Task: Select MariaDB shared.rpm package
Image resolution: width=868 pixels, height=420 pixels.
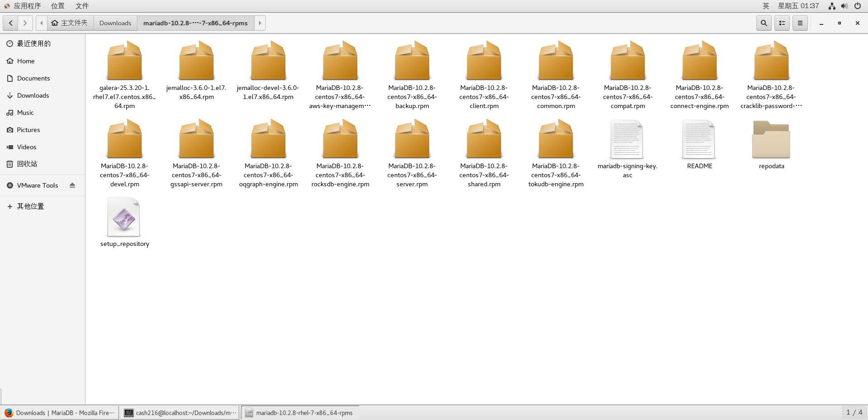Action: [x=484, y=153]
